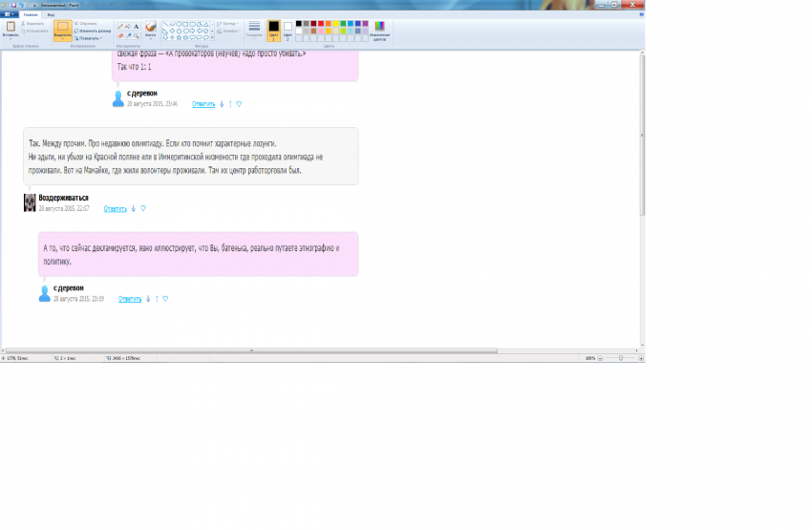Select the Pencil tool
The height and width of the screenshot is (530, 812).
119,27
